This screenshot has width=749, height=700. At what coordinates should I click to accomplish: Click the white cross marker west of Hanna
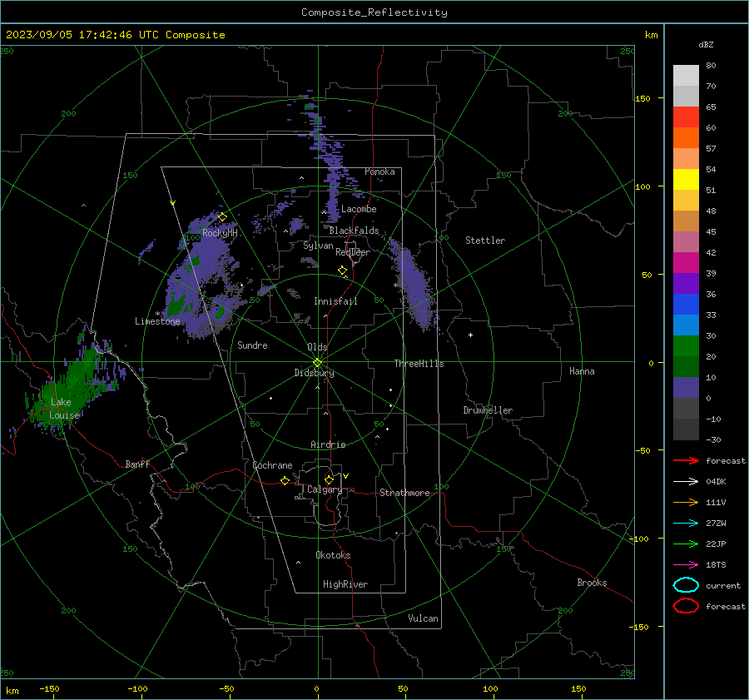tap(470, 335)
